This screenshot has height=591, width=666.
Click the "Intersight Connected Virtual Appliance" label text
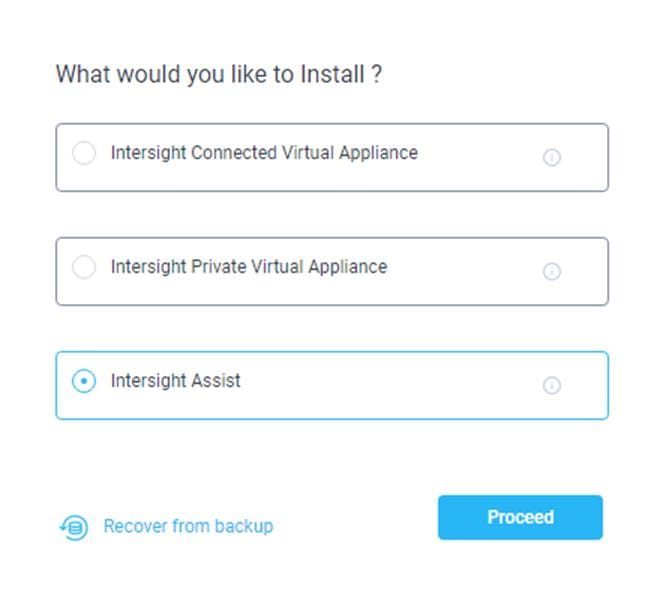coord(264,154)
